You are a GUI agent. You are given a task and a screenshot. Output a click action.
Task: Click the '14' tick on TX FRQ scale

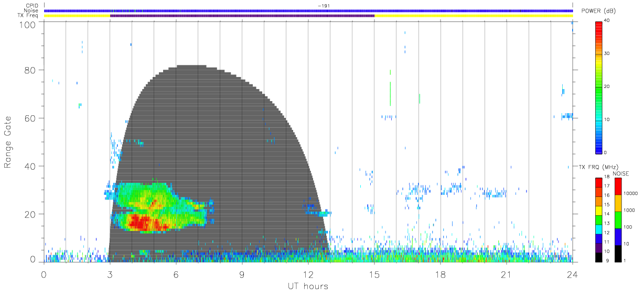[606, 214]
